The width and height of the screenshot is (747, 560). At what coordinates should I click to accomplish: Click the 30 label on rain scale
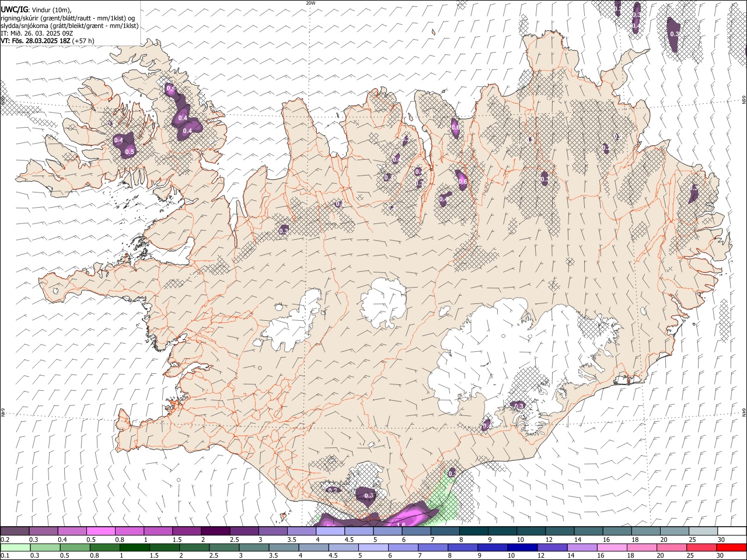click(720, 556)
